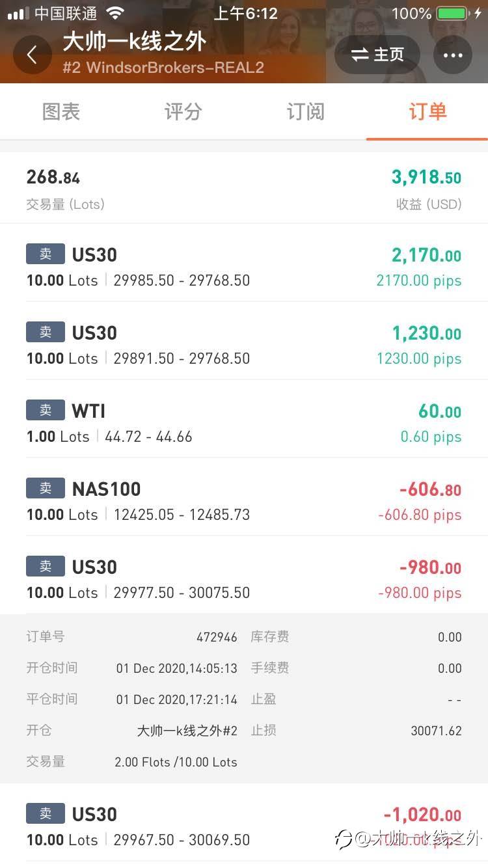Tap the back arrow icon
This screenshot has width=488, height=868.
pyautogui.click(x=32, y=55)
